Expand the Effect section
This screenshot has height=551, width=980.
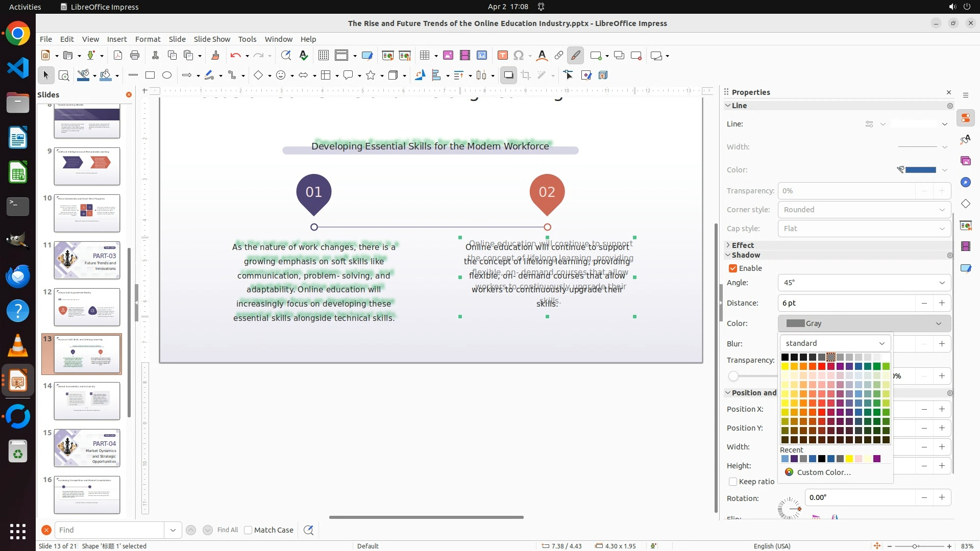click(x=743, y=245)
